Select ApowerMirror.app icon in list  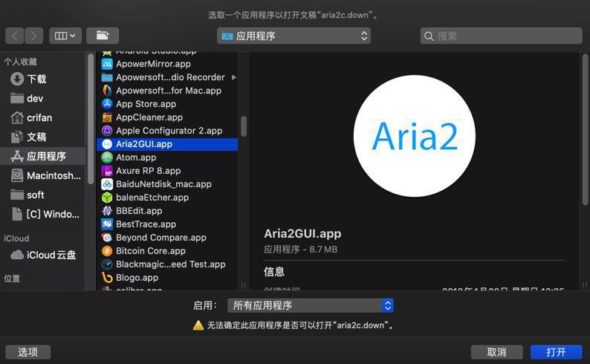point(107,64)
